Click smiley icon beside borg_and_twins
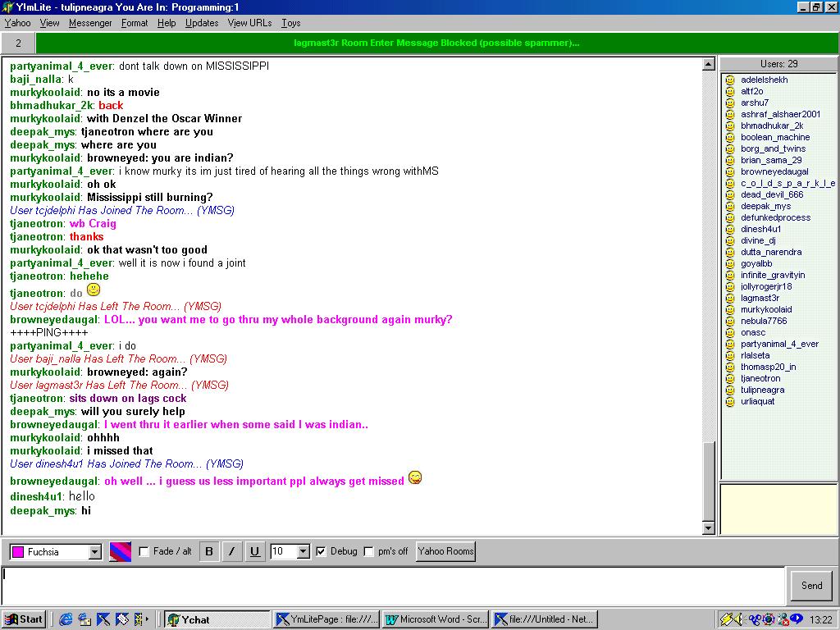This screenshot has width=840, height=630. coord(729,149)
